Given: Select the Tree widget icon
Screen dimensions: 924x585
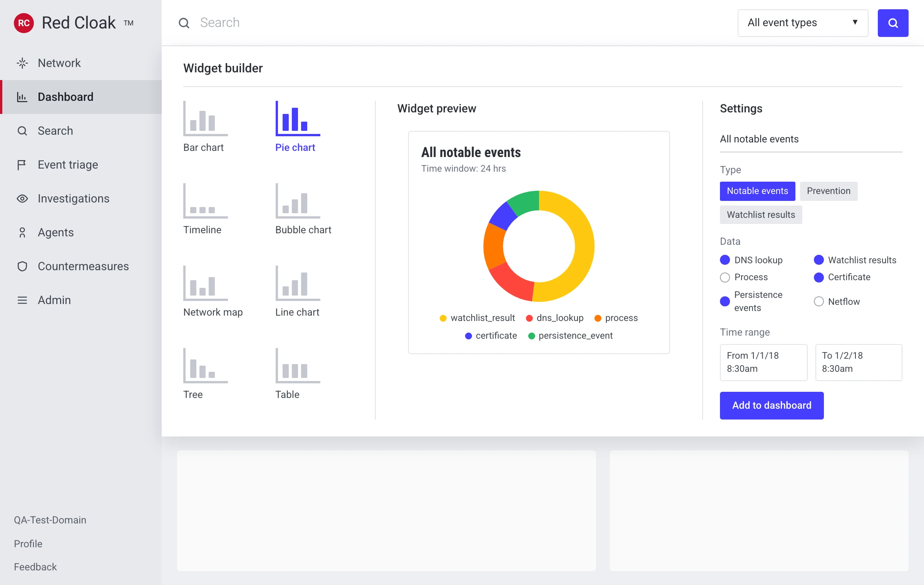Looking at the screenshot, I should (x=206, y=366).
